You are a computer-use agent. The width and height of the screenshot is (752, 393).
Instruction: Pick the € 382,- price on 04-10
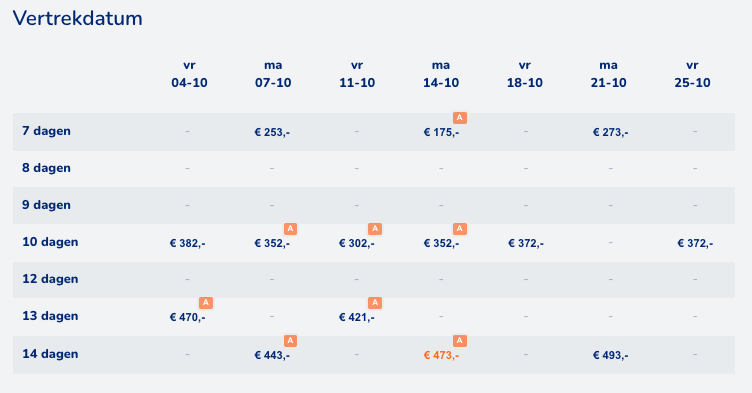pyautogui.click(x=188, y=243)
